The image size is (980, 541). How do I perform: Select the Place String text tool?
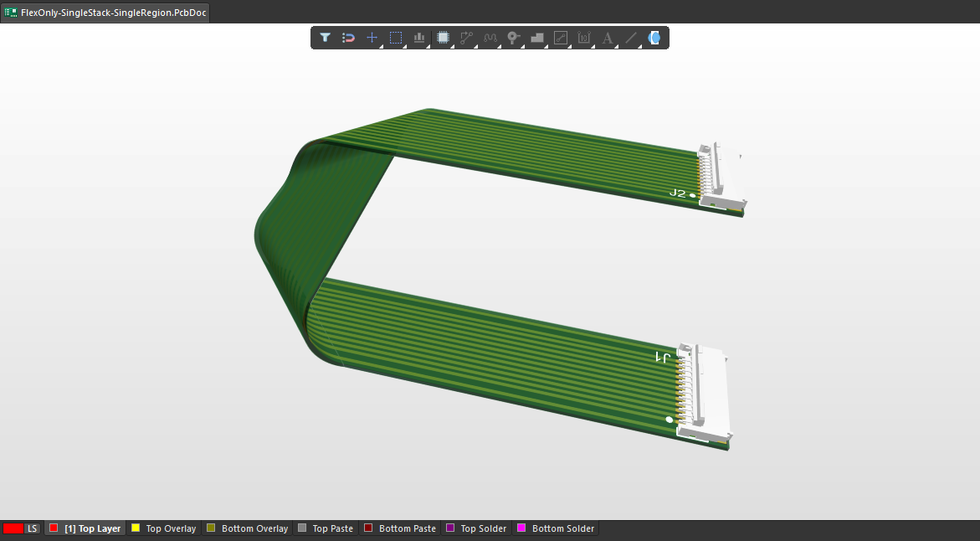608,38
